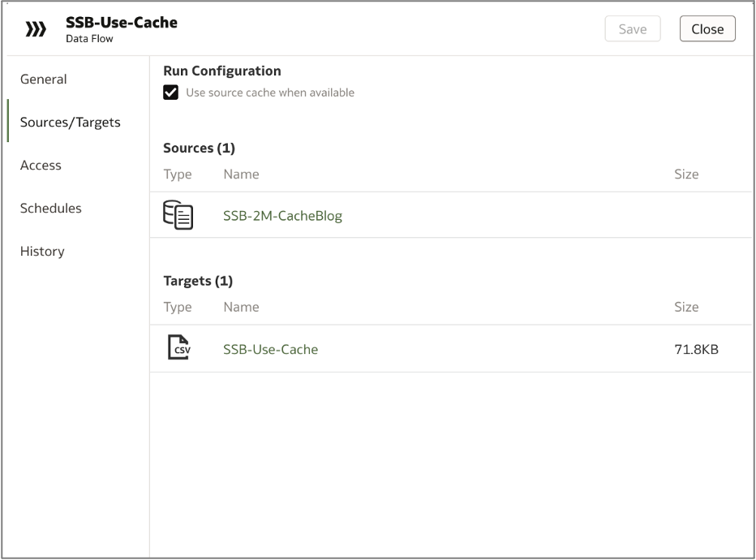Click the CSV file icon for SSB-Use-Cache target
Viewport: 756px width, 560px height.
[179, 347]
